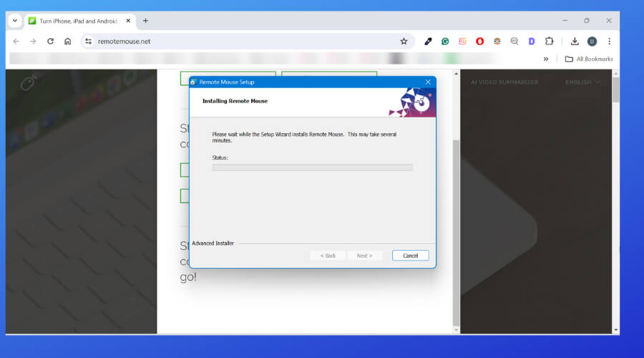Open the red Opera extension icon
Viewport: 644px width, 358px height.
(479, 41)
